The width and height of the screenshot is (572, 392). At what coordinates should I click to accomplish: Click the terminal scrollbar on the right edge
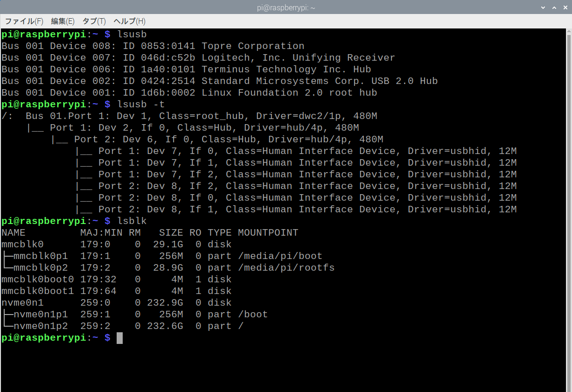568,187
